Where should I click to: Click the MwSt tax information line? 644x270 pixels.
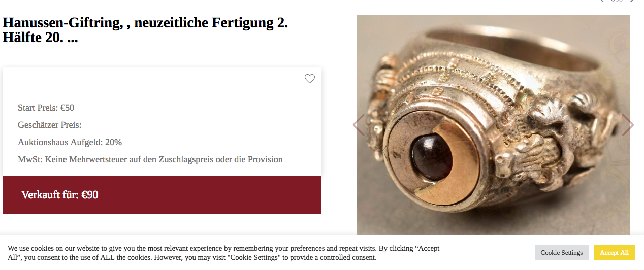150,159
